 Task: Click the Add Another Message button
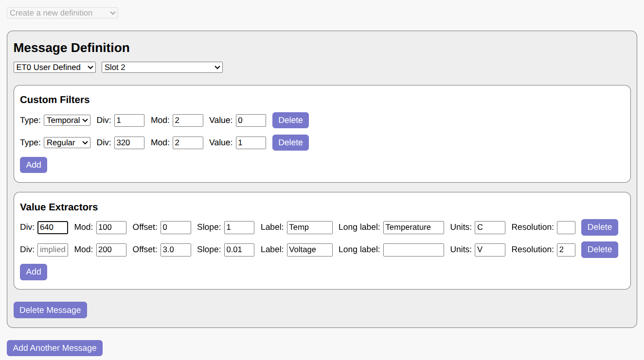click(x=54, y=348)
